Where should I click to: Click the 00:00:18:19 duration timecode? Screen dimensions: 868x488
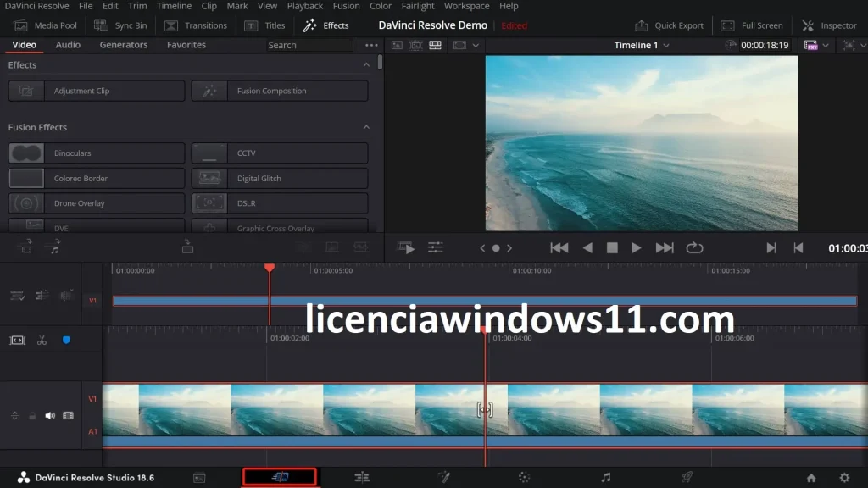tap(765, 46)
